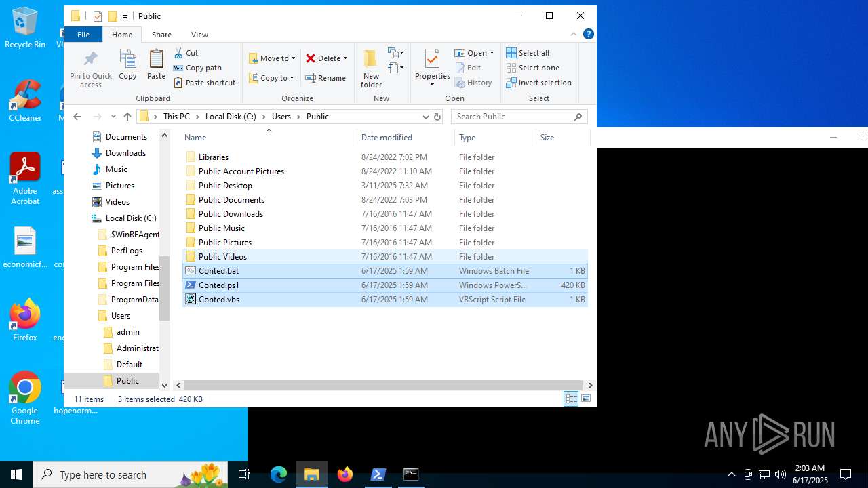Switch to the View ribbon tab
Viewport: 868px width, 488px height.
point(199,35)
